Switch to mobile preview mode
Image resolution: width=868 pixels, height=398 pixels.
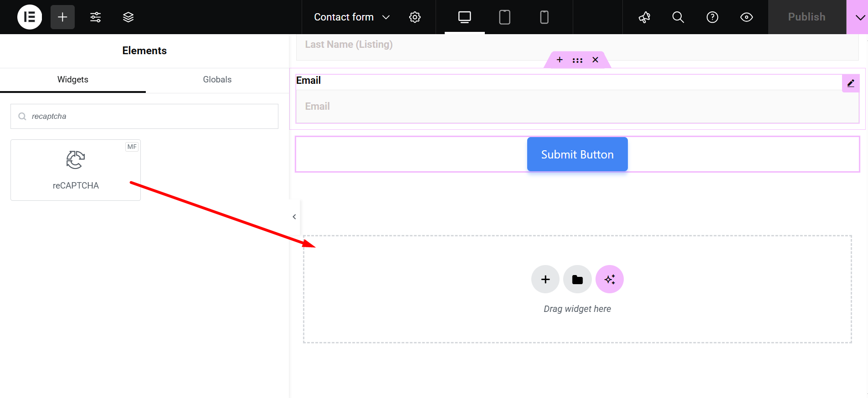544,17
